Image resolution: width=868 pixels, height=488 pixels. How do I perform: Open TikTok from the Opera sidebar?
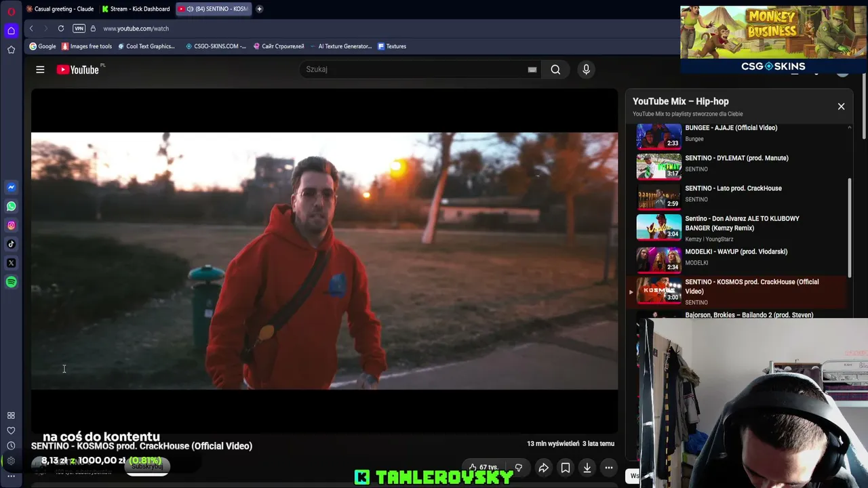(x=11, y=244)
